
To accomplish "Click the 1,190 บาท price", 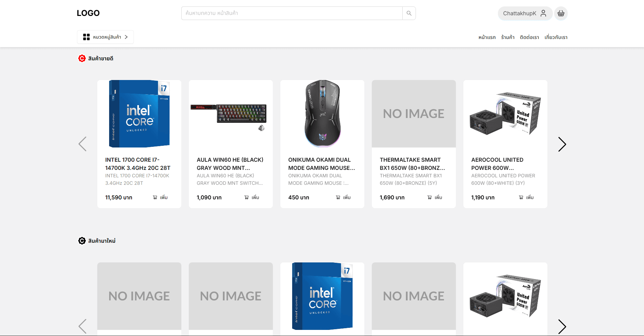I will (x=483, y=197).
